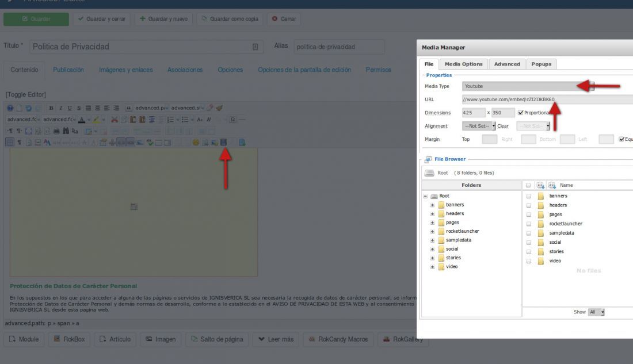Click the Cleanup broom icon in the editor
The height and width of the screenshot is (364, 633).
coord(219,108)
